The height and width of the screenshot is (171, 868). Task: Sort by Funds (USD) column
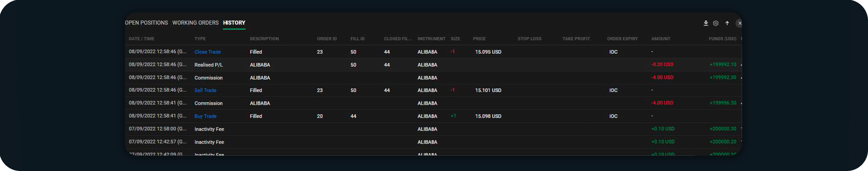(x=722, y=39)
